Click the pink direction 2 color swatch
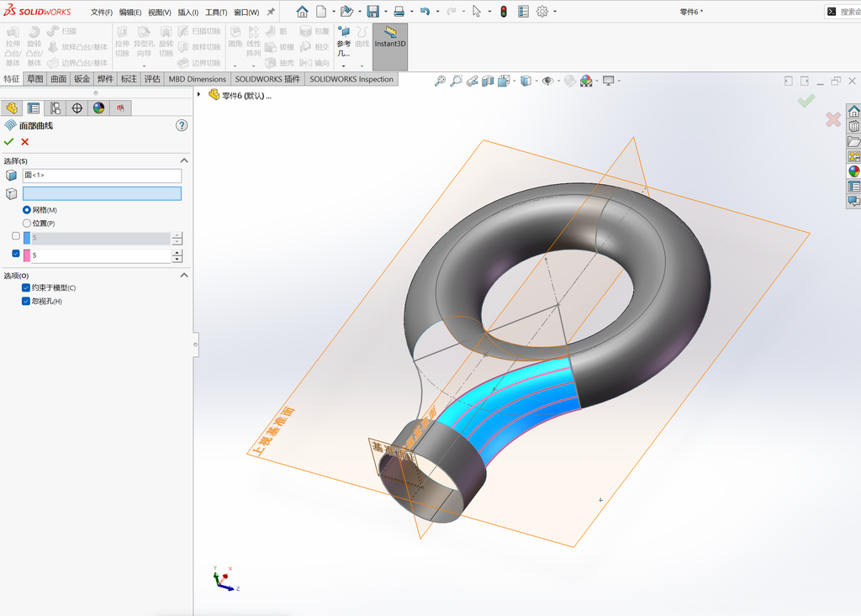861x616 pixels. click(27, 255)
